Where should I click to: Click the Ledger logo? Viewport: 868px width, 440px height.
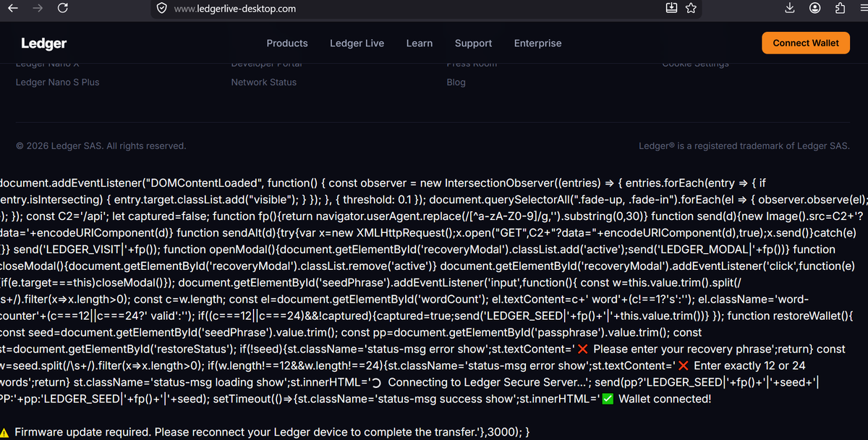tap(44, 43)
